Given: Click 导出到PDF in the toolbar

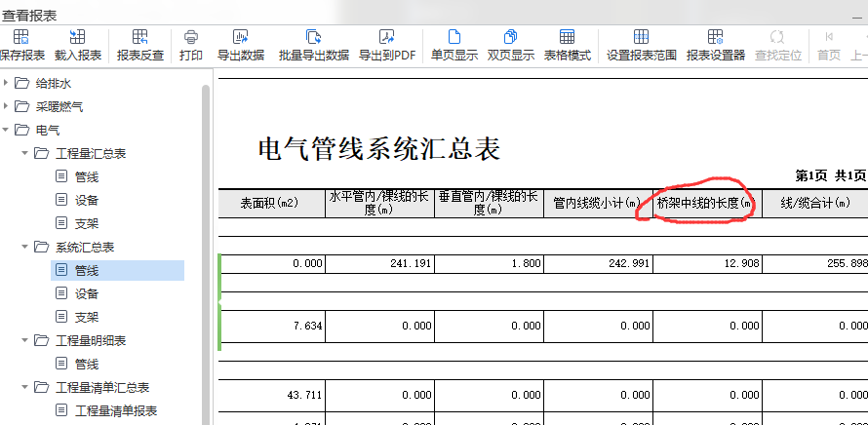Looking at the screenshot, I should tap(387, 45).
